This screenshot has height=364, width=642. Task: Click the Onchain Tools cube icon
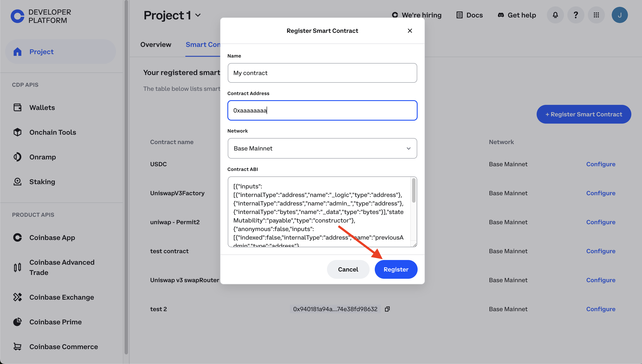click(x=17, y=132)
